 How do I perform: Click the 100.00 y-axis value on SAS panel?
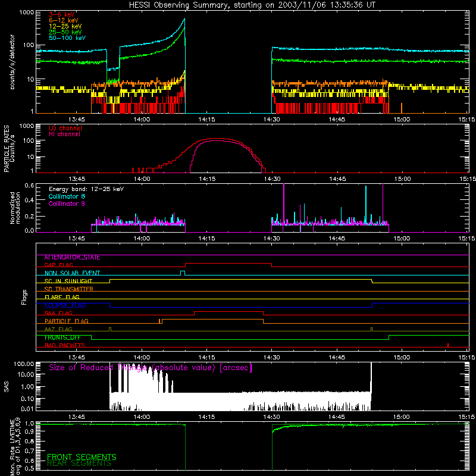[x=23, y=364]
